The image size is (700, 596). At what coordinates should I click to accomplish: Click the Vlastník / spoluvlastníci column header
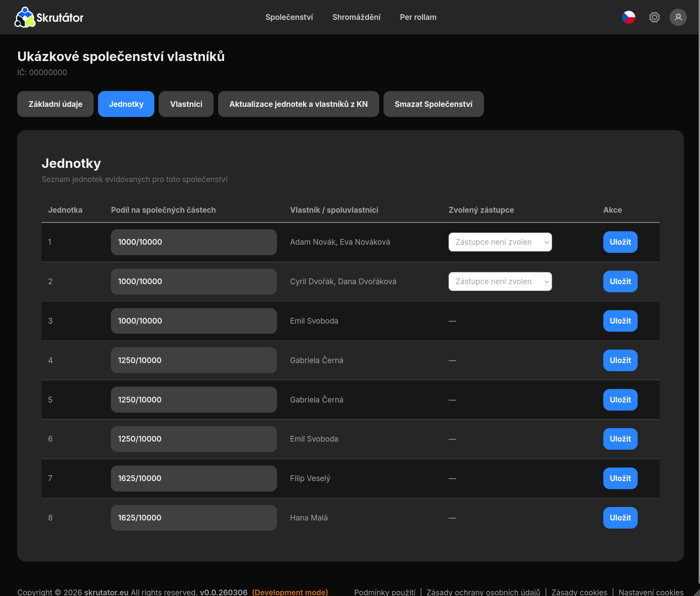pos(334,210)
